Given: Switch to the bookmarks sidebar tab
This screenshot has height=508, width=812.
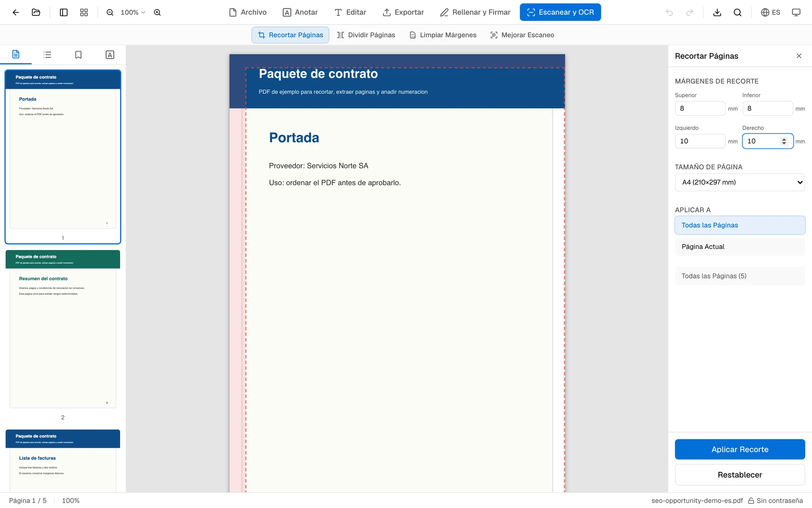Looking at the screenshot, I should point(78,55).
